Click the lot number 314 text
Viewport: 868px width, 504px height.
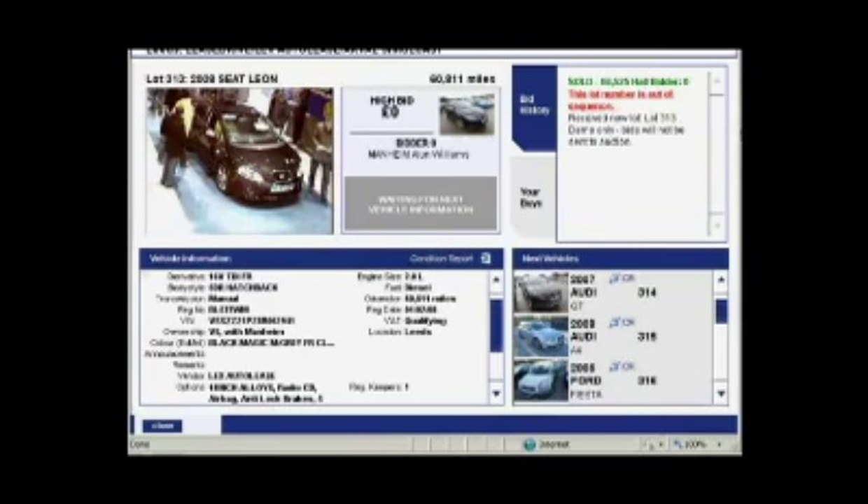coord(647,293)
